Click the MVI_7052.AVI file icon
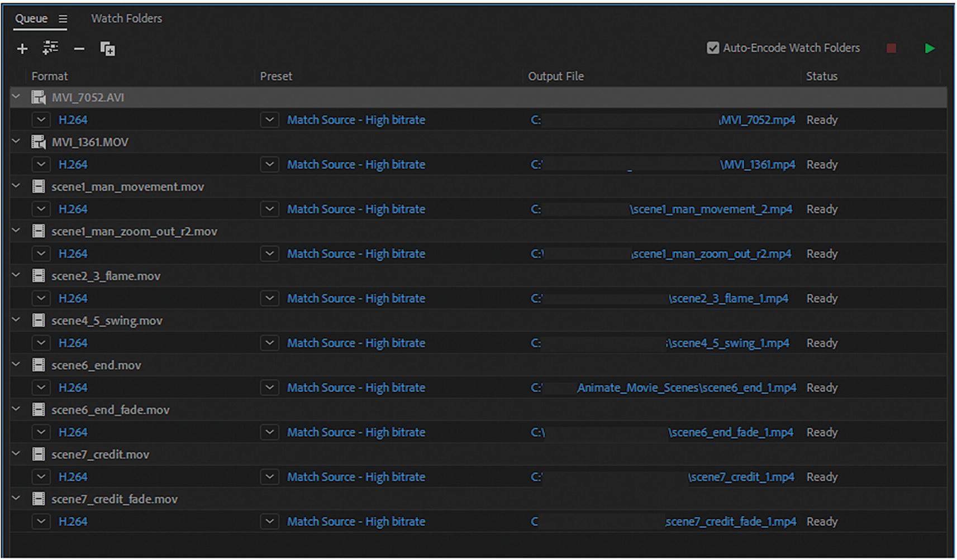957x560 pixels. pos(39,98)
